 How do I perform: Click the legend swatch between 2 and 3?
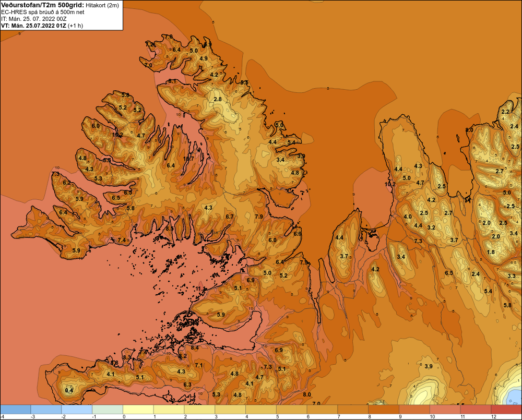[x=199, y=410]
